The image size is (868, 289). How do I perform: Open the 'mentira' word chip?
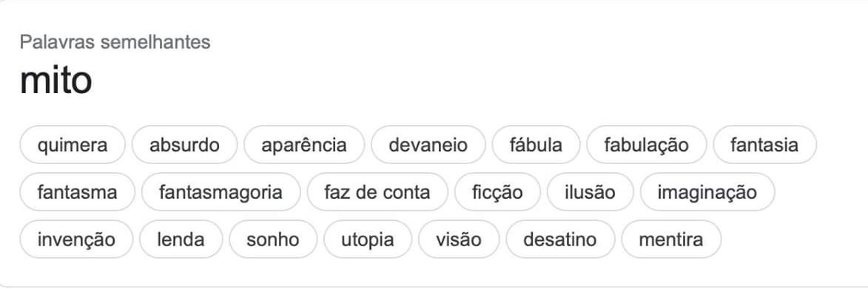pyautogui.click(x=671, y=239)
